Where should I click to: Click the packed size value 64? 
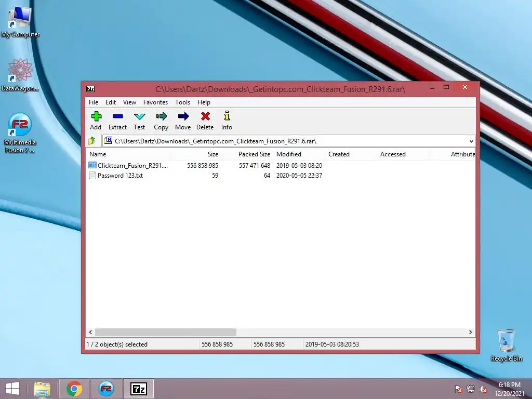pos(267,176)
